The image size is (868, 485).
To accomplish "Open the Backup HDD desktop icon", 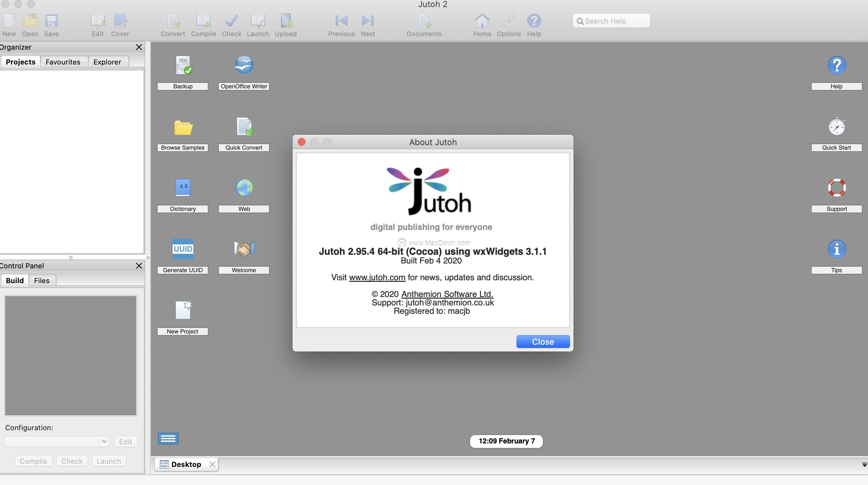I will 183,65.
